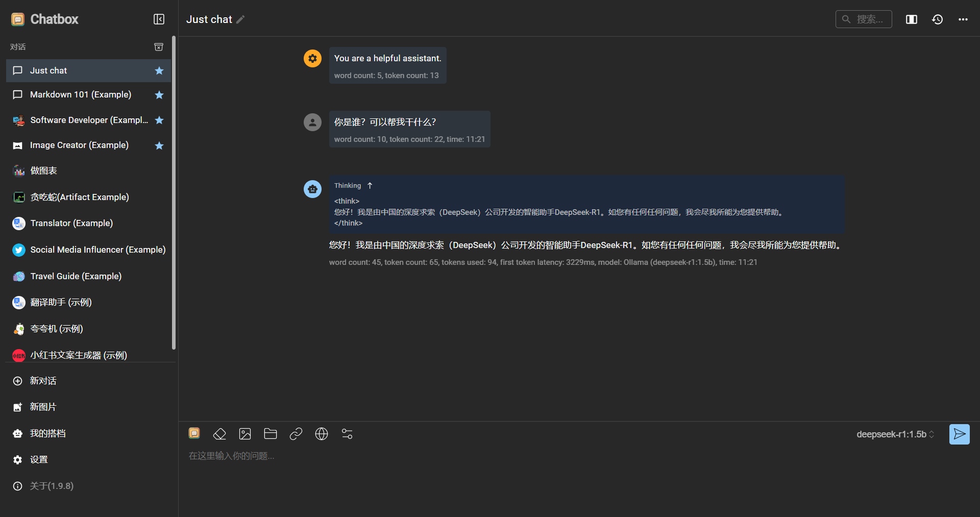Toggle web browsing globe icon

(x=322, y=434)
